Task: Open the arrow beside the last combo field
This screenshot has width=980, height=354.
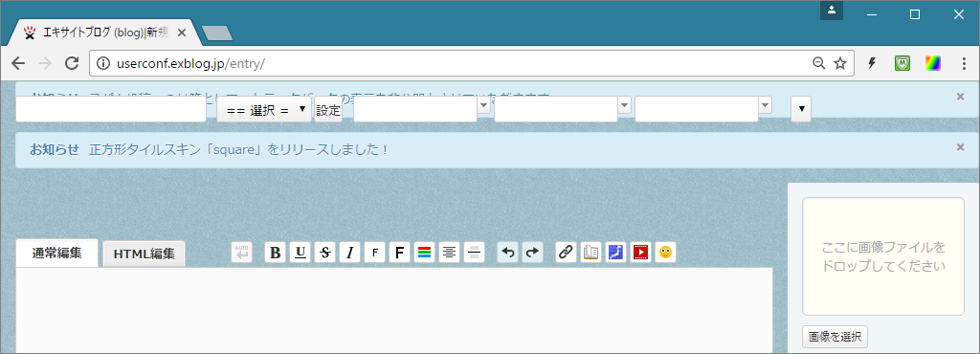Action: [765, 105]
